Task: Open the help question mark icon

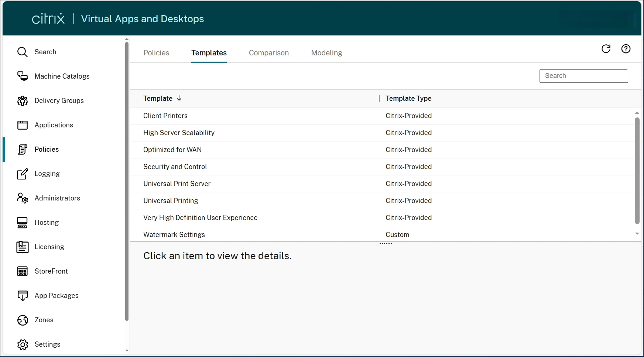Action: 626,49
